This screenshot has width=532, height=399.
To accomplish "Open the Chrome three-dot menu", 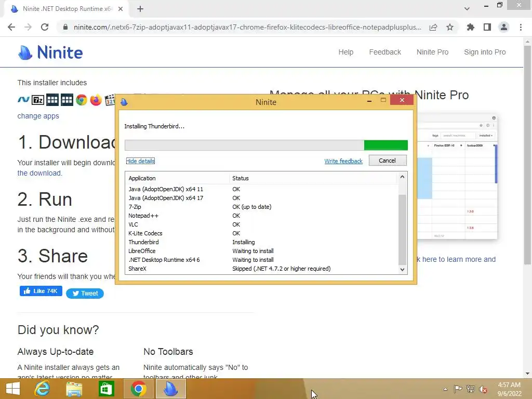I will coord(521,27).
